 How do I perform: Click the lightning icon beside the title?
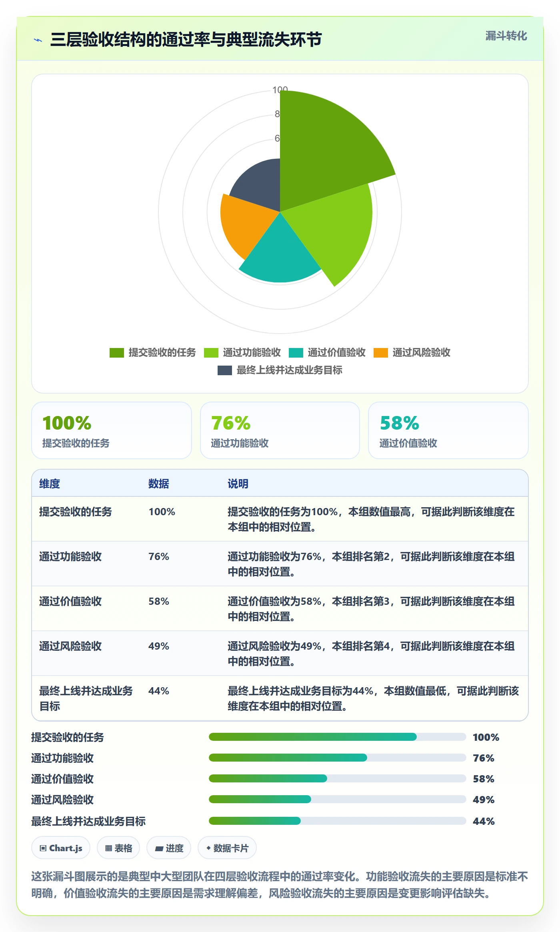pyautogui.click(x=38, y=40)
